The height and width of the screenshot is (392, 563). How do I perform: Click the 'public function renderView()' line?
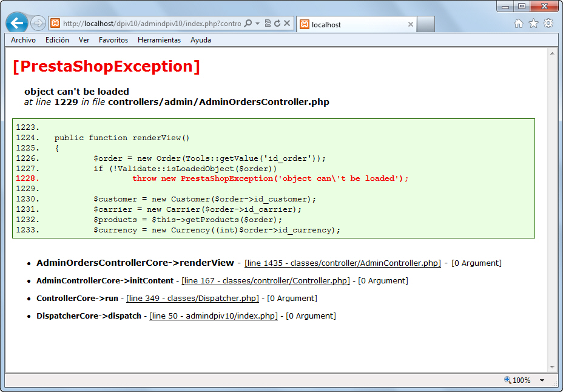click(x=122, y=138)
